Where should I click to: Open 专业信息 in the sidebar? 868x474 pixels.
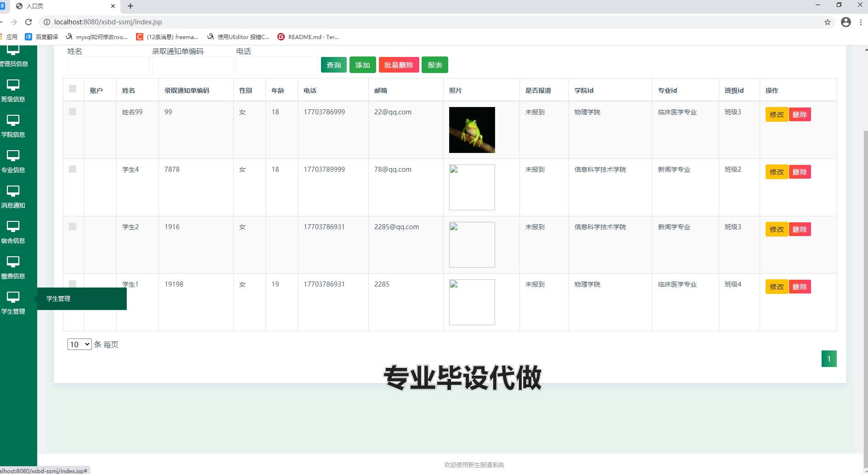click(13, 162)
